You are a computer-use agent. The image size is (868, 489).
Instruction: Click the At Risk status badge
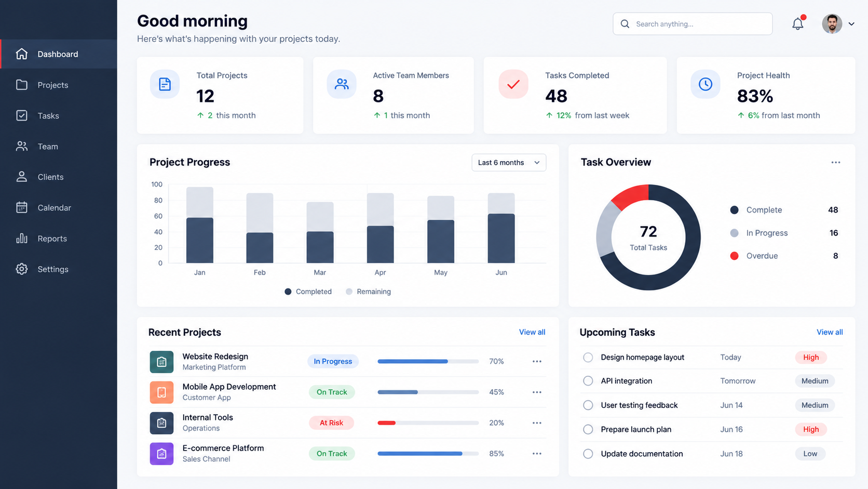[331, 423]
